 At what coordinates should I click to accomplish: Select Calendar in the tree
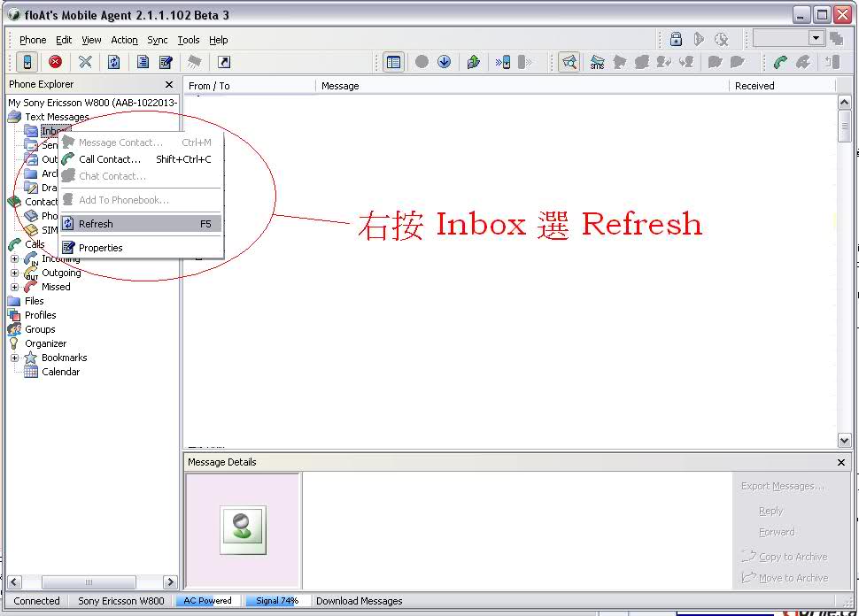tap(61, 373)
